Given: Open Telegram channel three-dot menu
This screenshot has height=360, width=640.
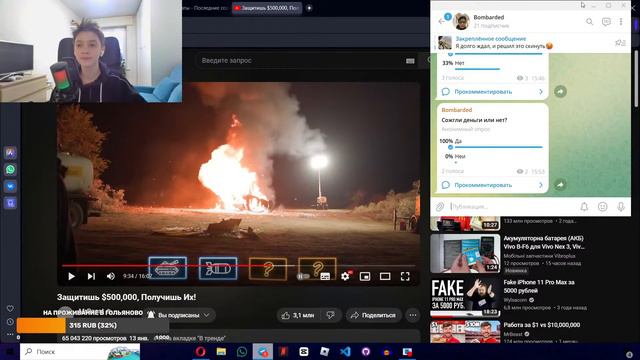Looking at the screenshot, I should (621, 22).
